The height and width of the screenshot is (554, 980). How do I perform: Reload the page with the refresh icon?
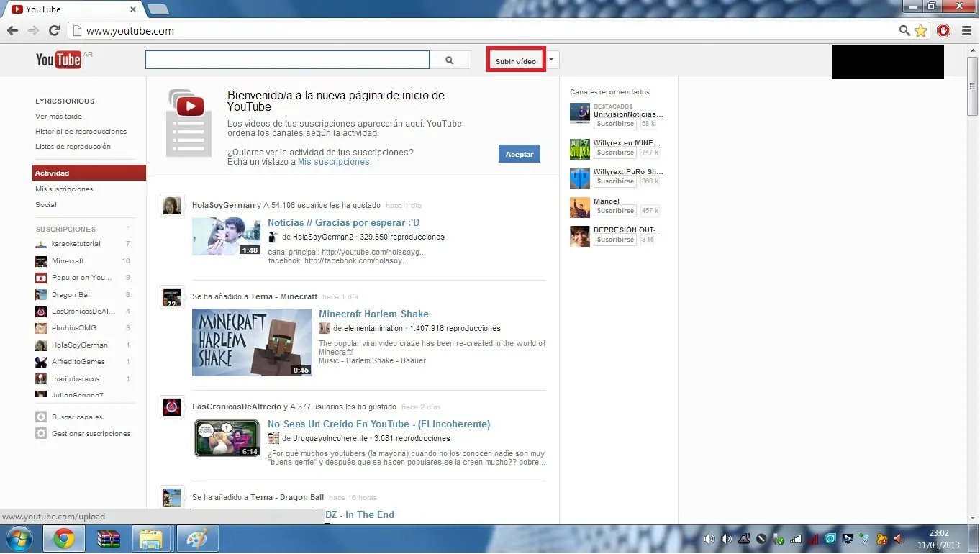tap(54, 31)
